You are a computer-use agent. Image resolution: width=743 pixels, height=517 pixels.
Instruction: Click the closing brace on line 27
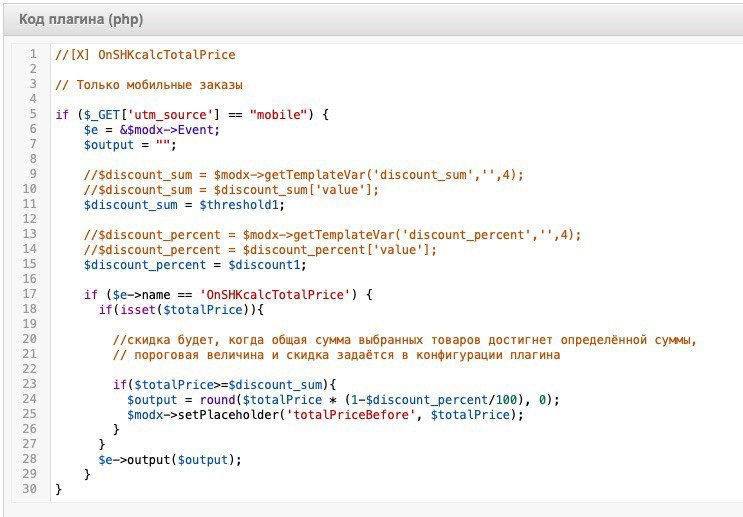[102, 444]
